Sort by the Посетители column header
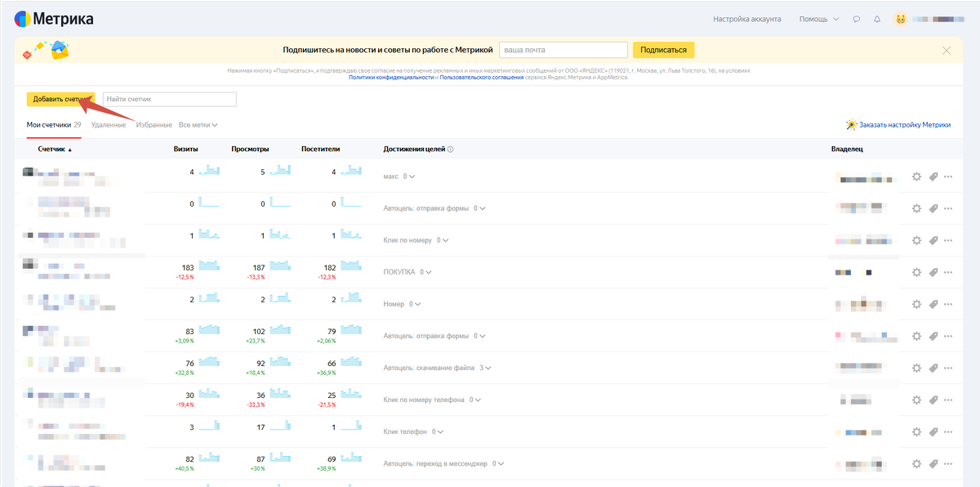 320,150
